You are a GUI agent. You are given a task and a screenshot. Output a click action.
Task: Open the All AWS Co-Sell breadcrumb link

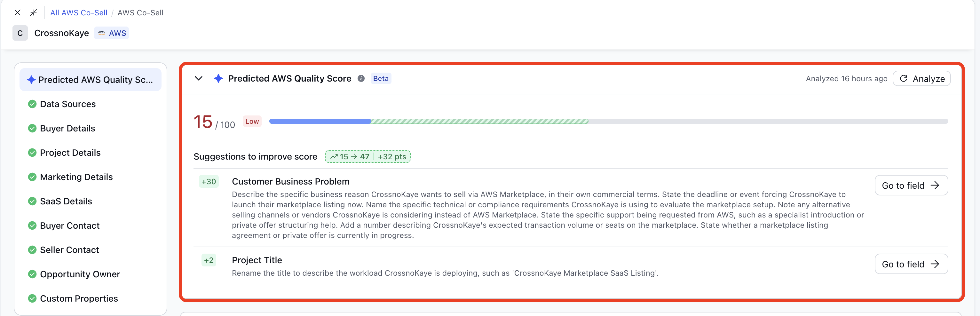click(x=79, y=12)
